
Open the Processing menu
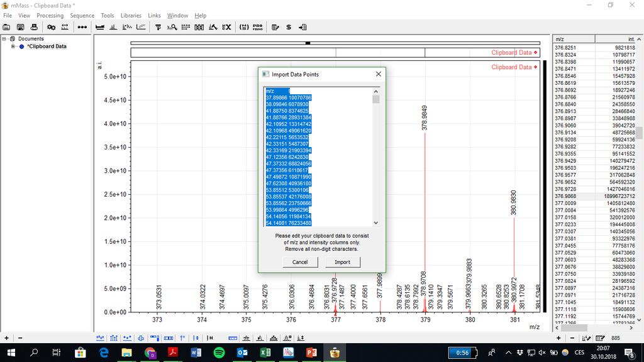click(50, 16)
